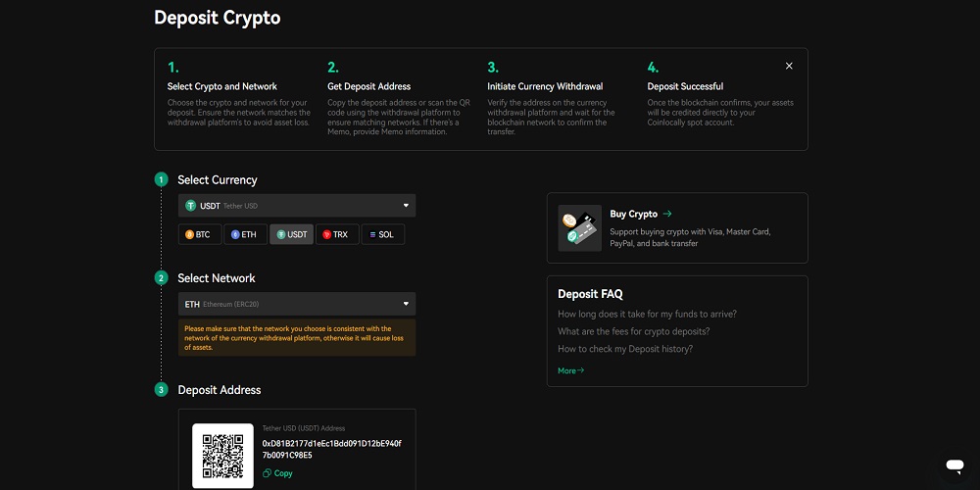Open 'How to check my Deposit history?'

(x=625, y=349)
